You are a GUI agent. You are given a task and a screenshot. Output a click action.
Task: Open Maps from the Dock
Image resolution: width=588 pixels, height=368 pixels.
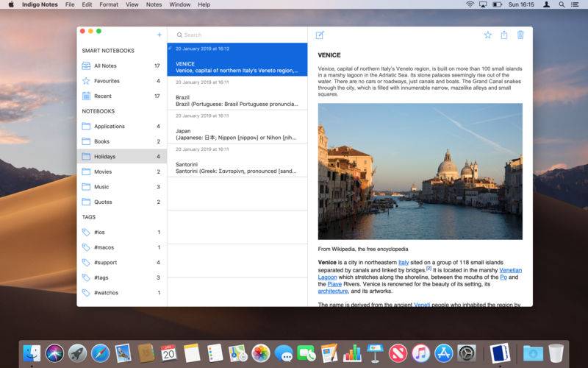click(237, 353)
